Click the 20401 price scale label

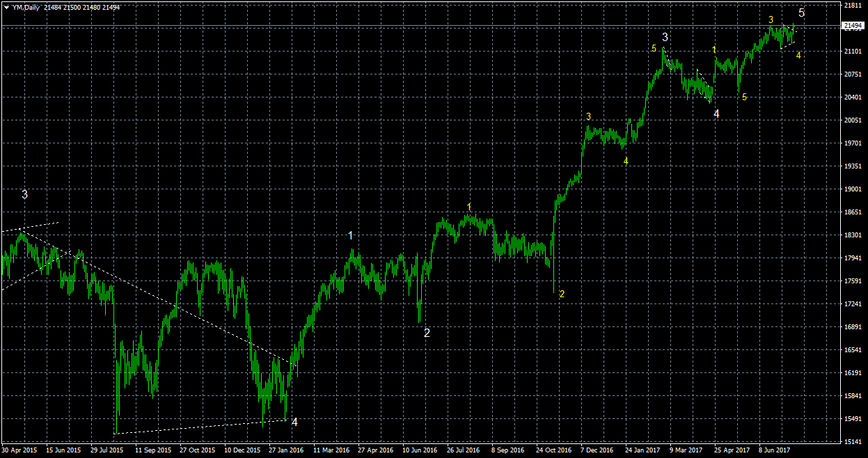[852, 97]
